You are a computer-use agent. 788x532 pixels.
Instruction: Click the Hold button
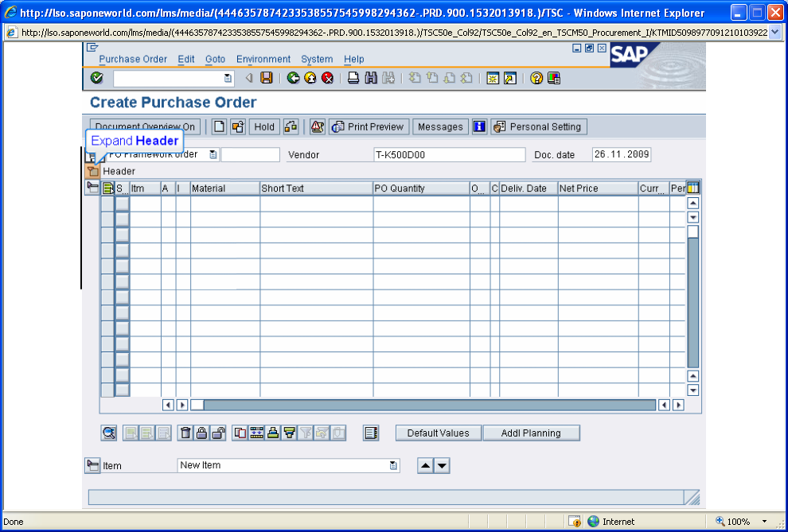(264, 126)
